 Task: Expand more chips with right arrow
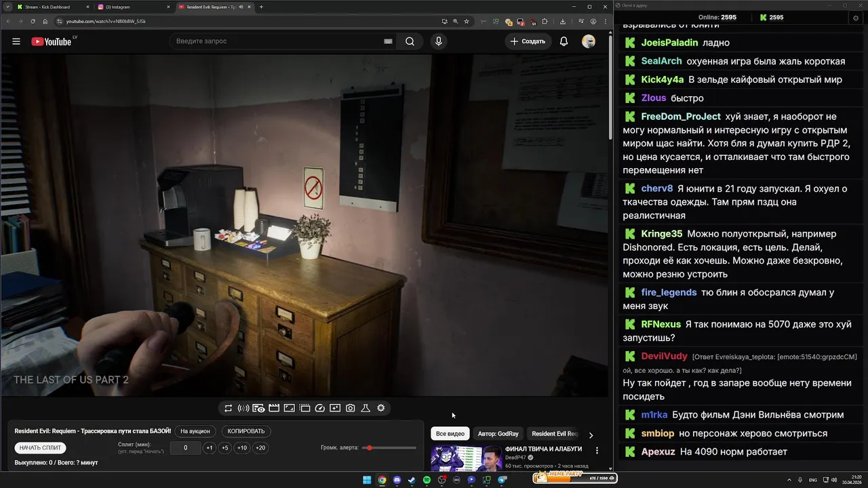pyautogui.click(x=591, y=435)
